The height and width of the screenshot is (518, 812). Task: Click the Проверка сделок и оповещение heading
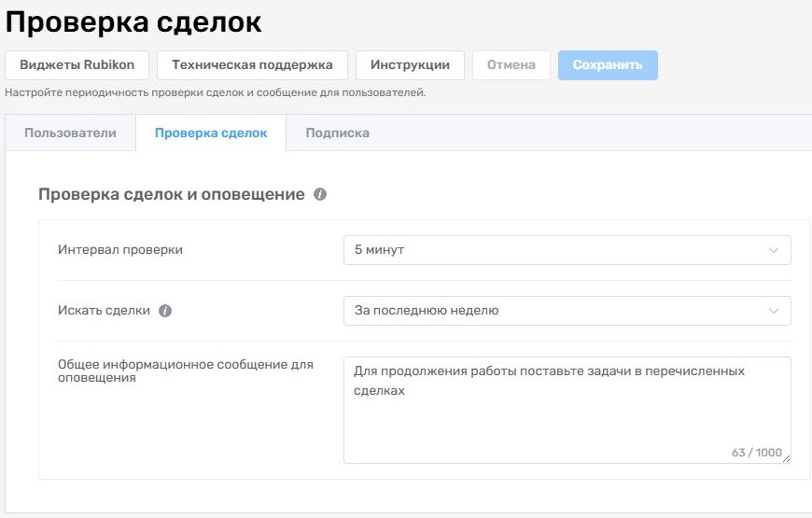172,194
